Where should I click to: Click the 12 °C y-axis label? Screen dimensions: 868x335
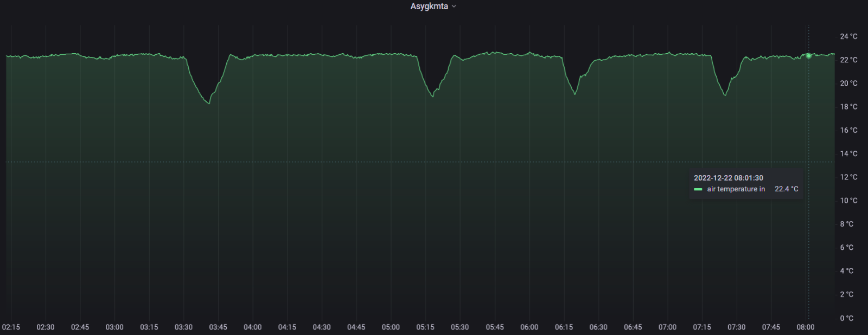click(x=848, y=177)
